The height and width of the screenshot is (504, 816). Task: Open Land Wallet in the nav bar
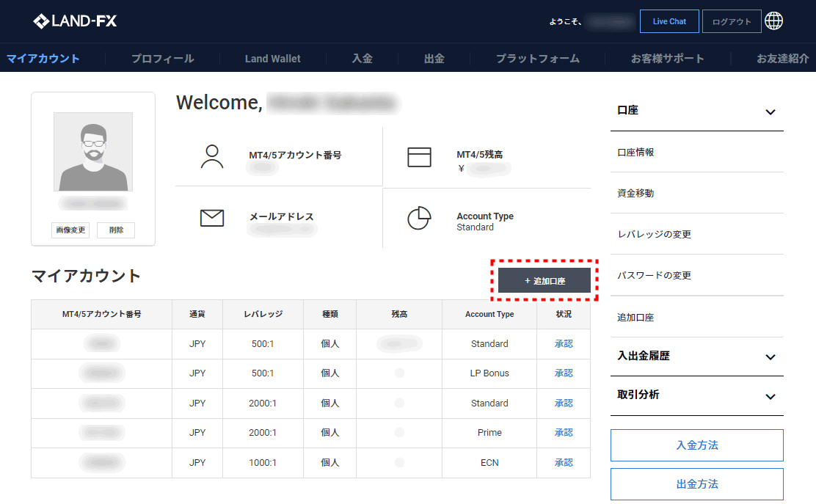[x=273, y=58]
